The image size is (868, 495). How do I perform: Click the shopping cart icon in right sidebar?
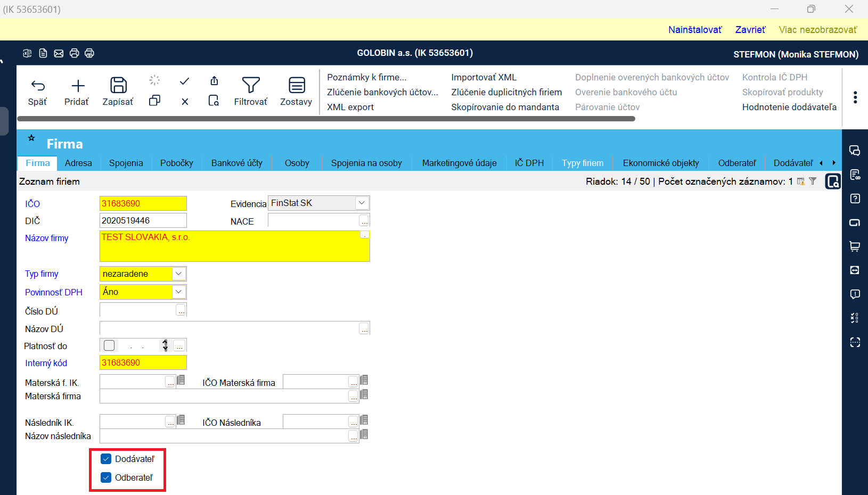click(855, 246)
